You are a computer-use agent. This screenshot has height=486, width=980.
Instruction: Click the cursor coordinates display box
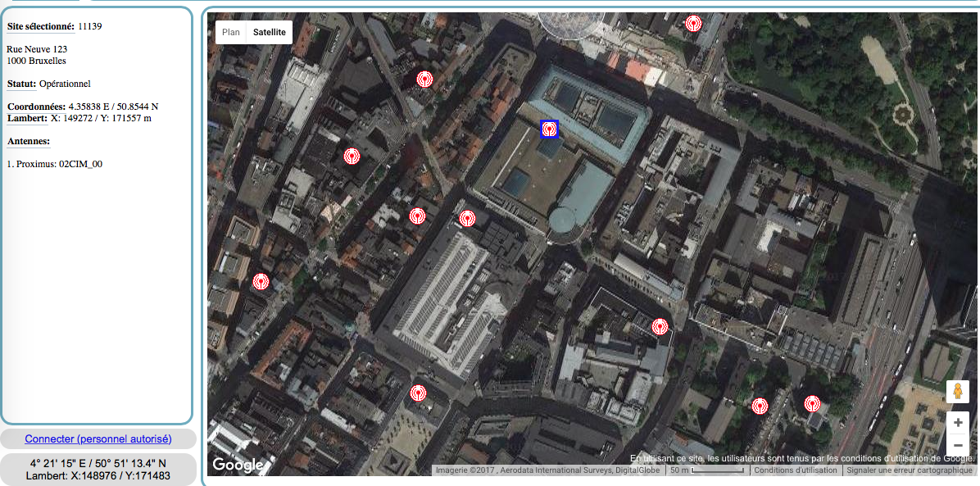click(x=98, y=469)
